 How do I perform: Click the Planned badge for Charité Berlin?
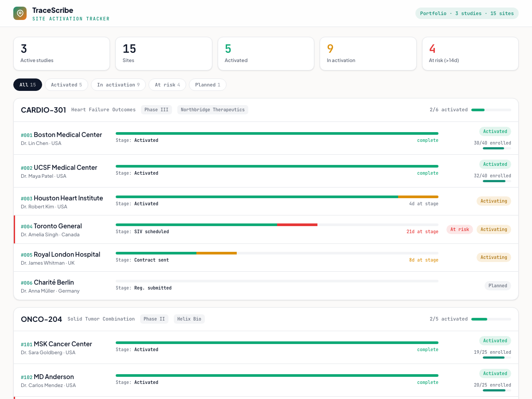point(498,286)
